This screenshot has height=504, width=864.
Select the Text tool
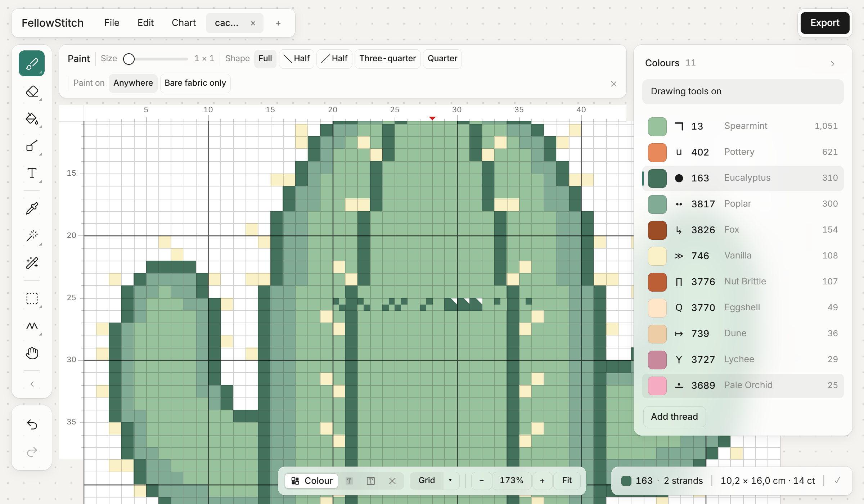click(x=32, y=173)
